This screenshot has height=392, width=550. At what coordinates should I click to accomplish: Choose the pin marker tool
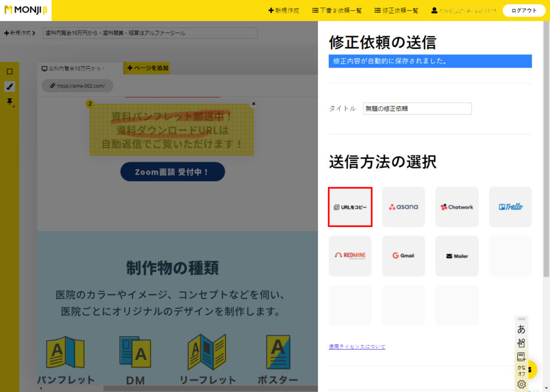point(9,101)
